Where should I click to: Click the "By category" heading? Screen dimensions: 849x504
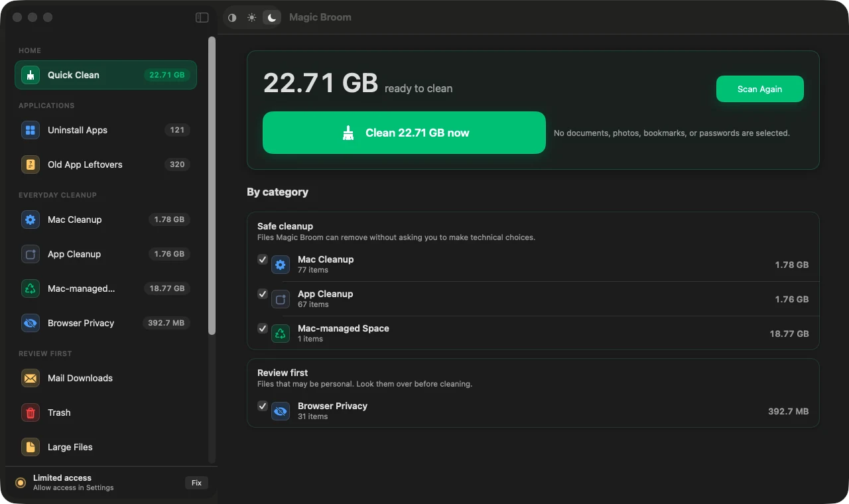pyautogui.click(x=278, y=192)
